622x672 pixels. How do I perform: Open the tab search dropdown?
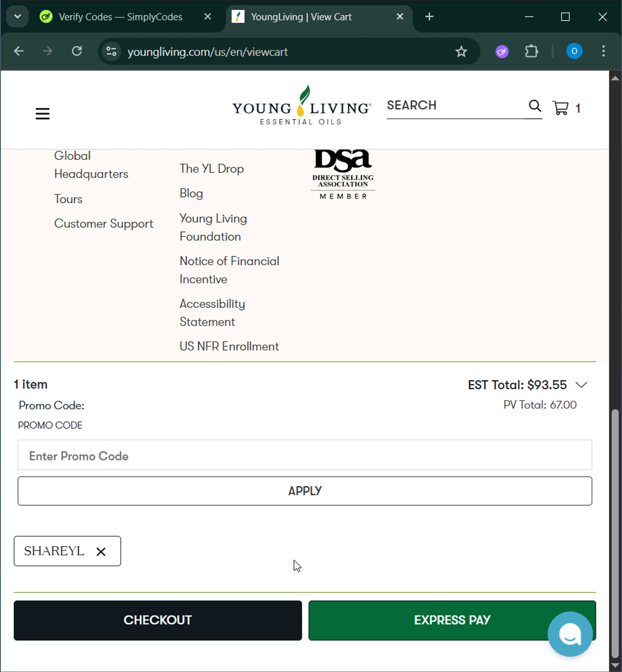pyautogui.click(x=17, y=17)
